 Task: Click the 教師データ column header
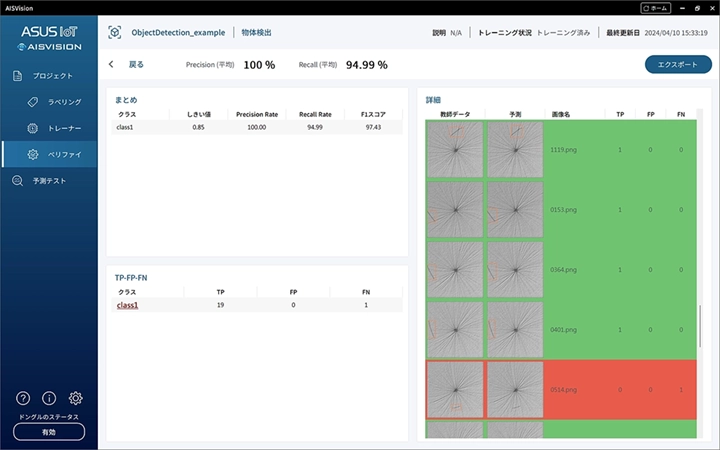[x=455, y=114]
